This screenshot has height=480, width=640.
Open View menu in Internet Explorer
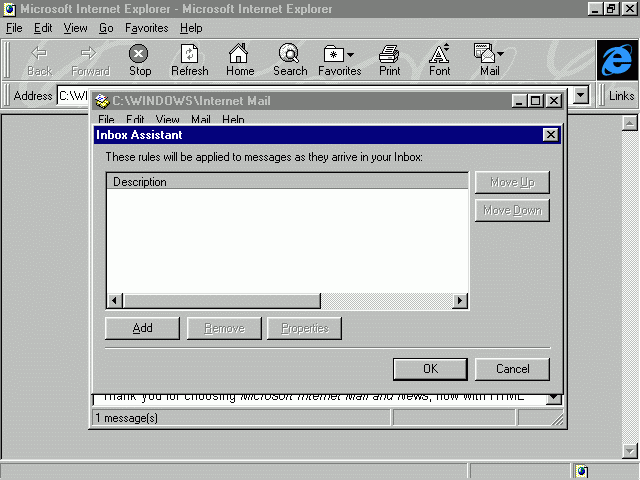tap(76, 28)
